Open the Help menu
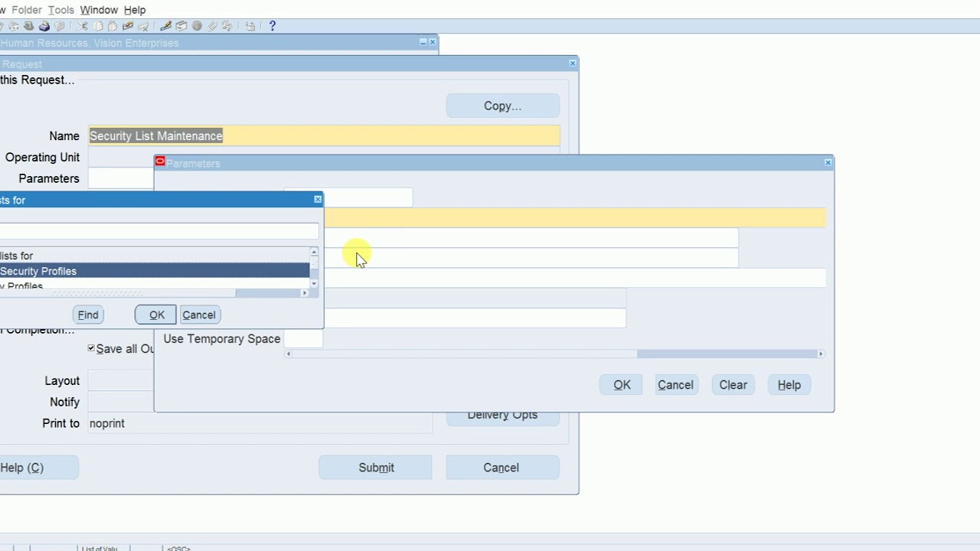The image size is (980, 551). [x=135, y=10]
